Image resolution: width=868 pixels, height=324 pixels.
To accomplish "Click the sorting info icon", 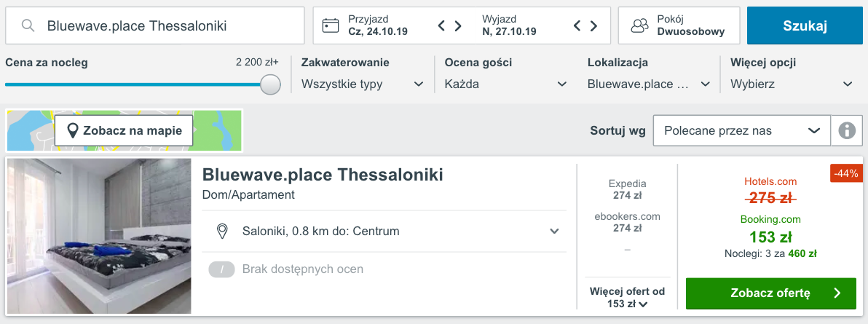I will tap(847, 131).
